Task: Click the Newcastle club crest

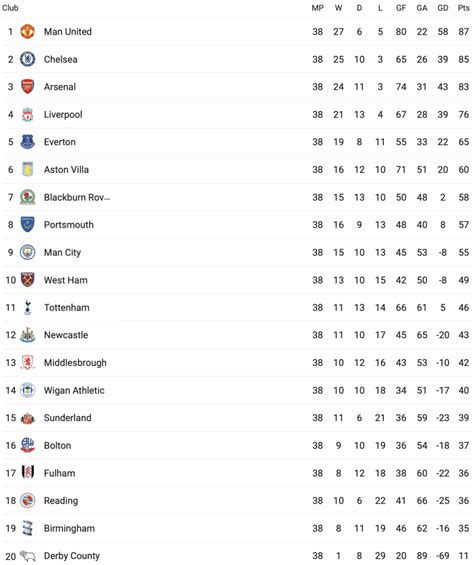Action: pos(27,335)
